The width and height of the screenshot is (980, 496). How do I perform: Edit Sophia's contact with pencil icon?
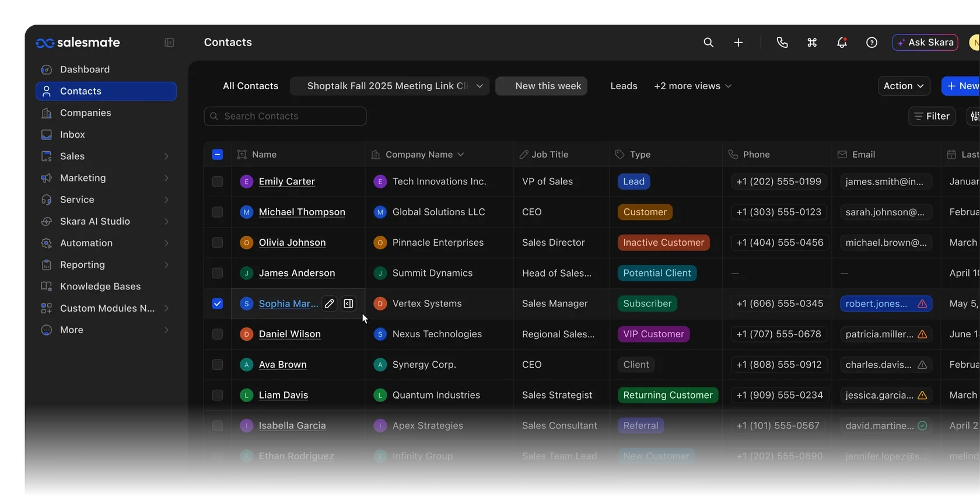(x=330, y=303)
